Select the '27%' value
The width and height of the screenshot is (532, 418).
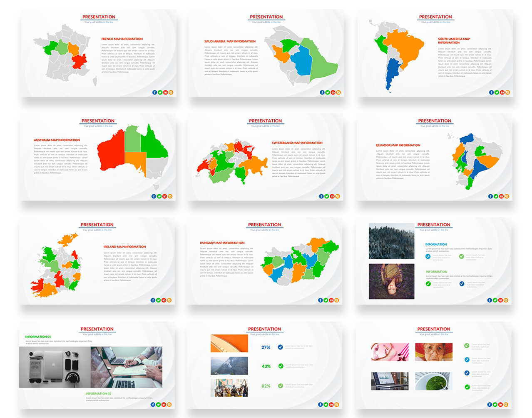(x=266, y=347)
